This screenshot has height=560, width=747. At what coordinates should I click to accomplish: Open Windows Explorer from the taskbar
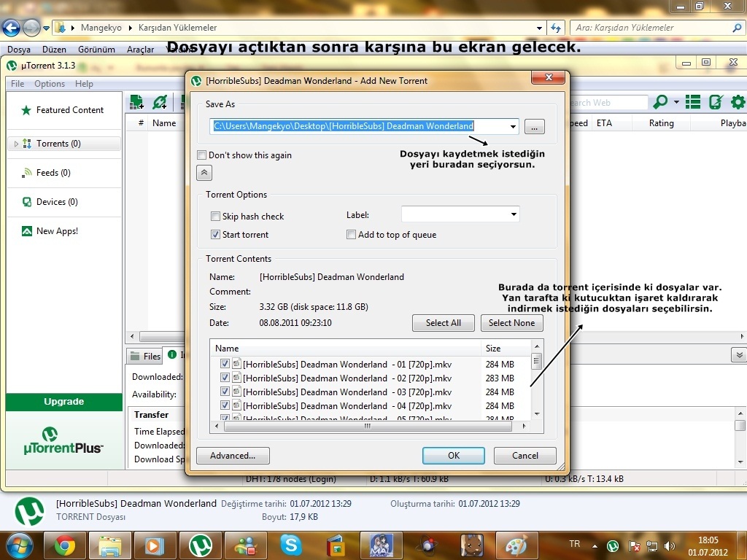point(110,545)
